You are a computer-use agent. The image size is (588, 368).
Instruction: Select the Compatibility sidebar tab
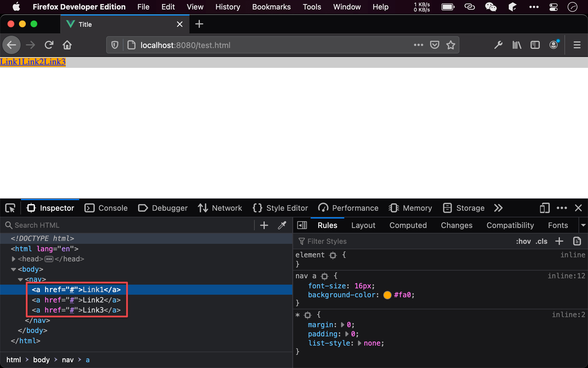(x=510, y=225)
